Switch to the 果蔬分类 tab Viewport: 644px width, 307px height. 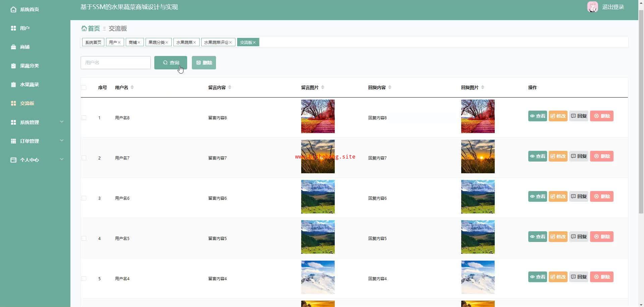coord(157,43)
